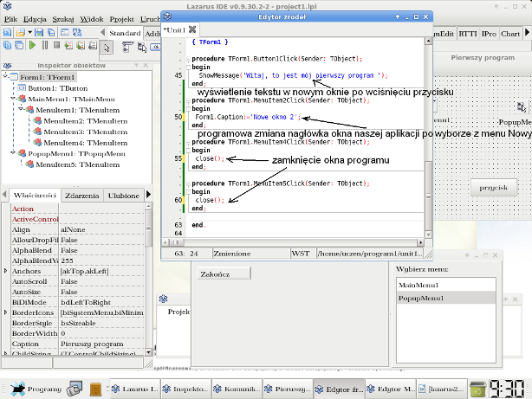Click the BorderStyle value bsSizeable
The image size is (532, 399).
point(101,323)
